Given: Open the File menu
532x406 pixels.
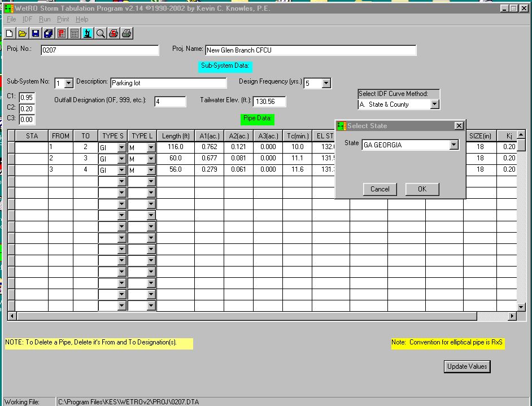Looking at the screenshot, I should click(x=11, y=19).
